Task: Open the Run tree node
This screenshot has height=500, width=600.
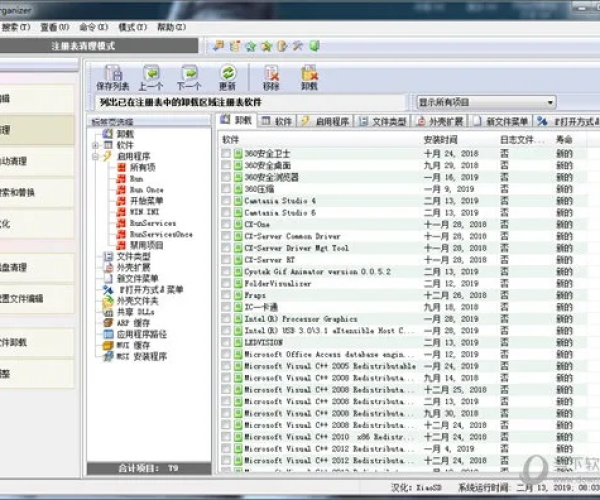Action: pyautogui.click(x=136, y=179)
